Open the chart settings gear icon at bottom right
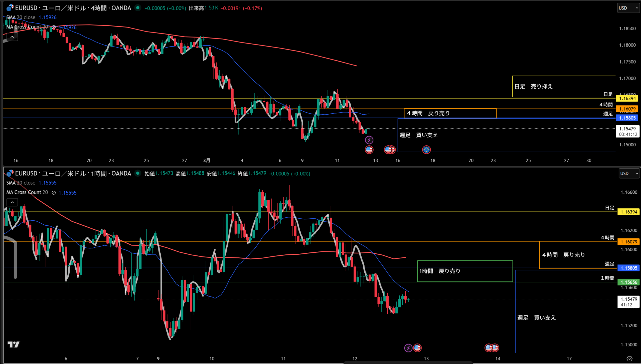The height and width of the screenshot is (364, 641). pyautogui.click(x=629, y=358)
